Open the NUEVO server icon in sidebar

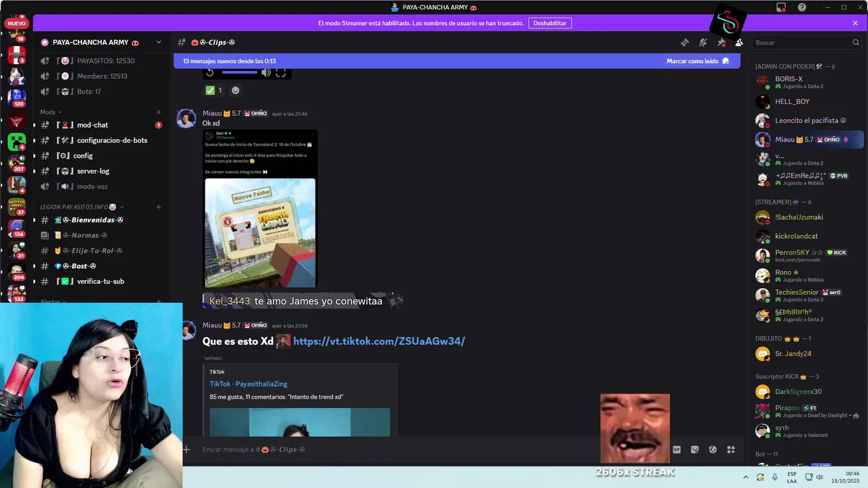click(x=16, y=23)
